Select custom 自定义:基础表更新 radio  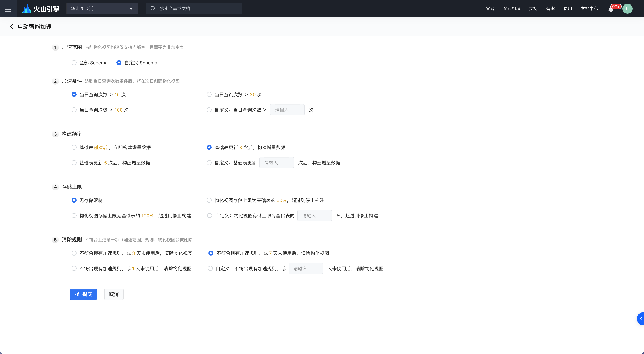point(209,162)
